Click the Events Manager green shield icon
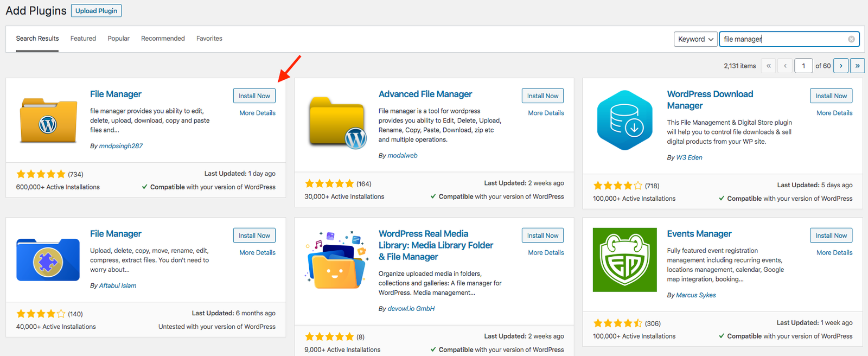Screen dimensions: 868x356 [x=624, y=260]
